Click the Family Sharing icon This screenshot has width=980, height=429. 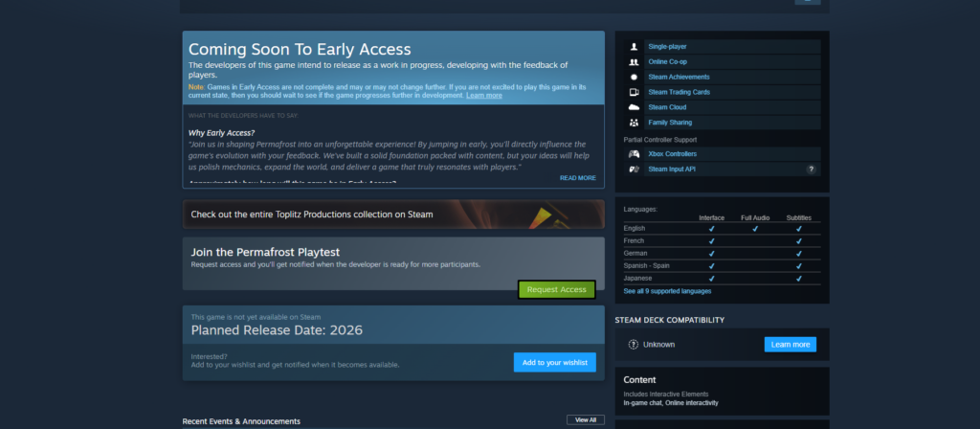[x=634, y=123]
